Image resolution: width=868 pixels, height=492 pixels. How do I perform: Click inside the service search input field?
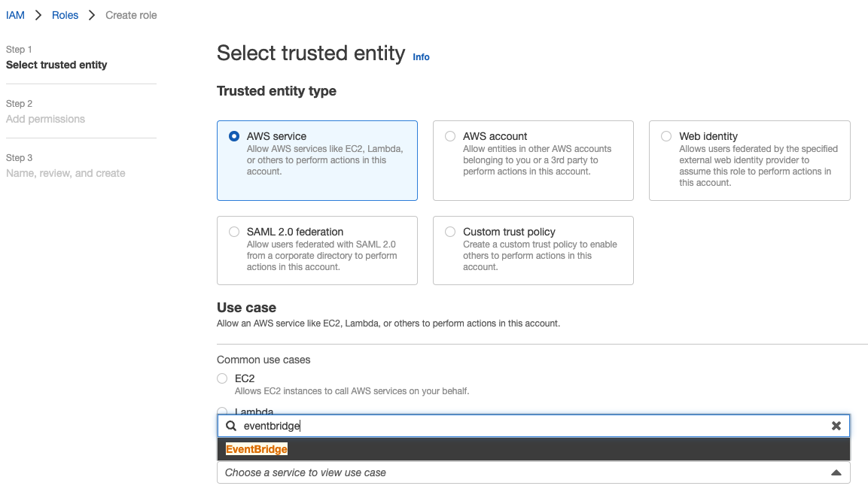click(452, 426)
